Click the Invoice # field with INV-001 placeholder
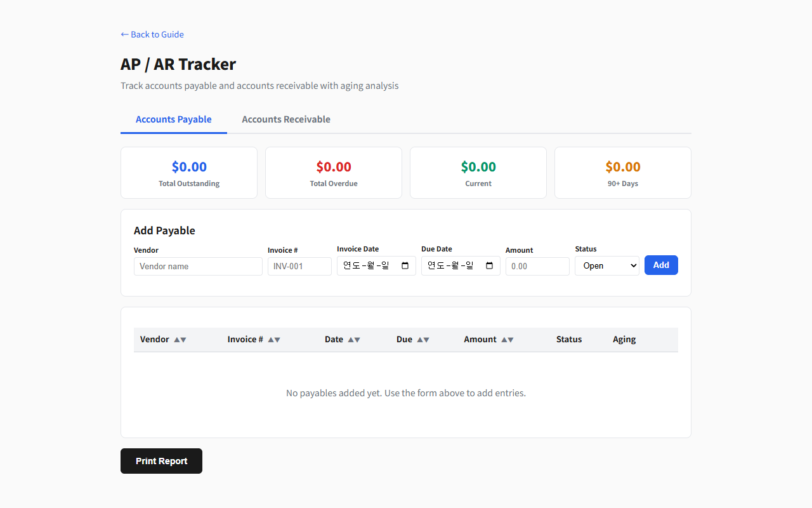The height and width of the screenshot is (508, 812). pos(299,267)
